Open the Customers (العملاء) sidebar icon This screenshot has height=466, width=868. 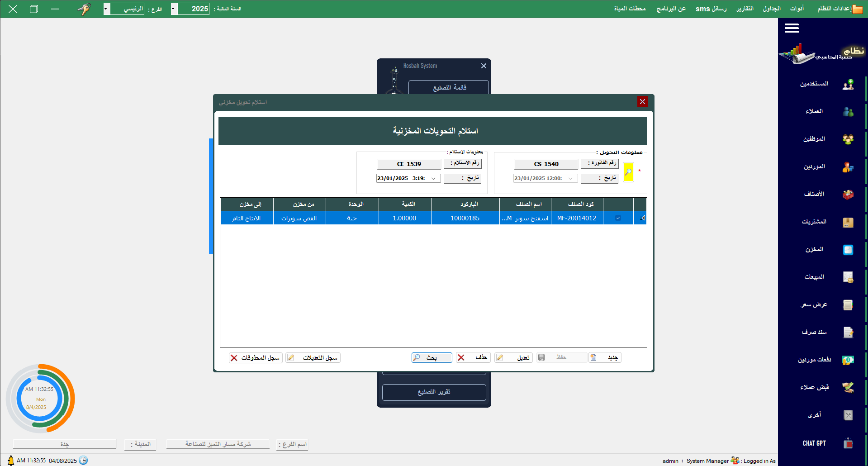coord(848,112)
